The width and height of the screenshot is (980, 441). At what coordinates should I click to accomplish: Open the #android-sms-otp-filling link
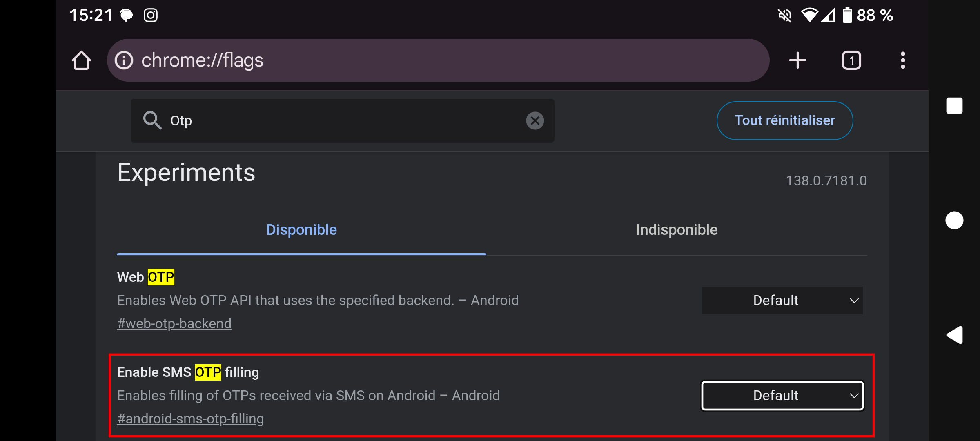tap(191, 419)
